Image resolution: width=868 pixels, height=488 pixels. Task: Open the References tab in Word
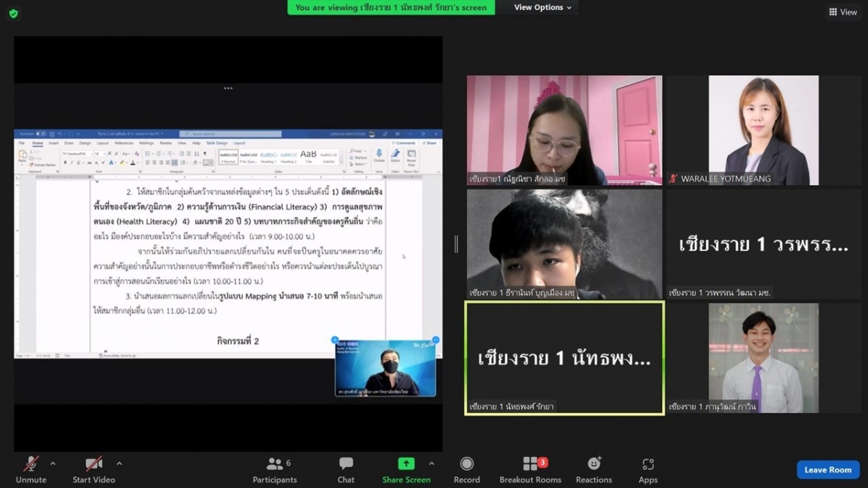tap(124, 143)
